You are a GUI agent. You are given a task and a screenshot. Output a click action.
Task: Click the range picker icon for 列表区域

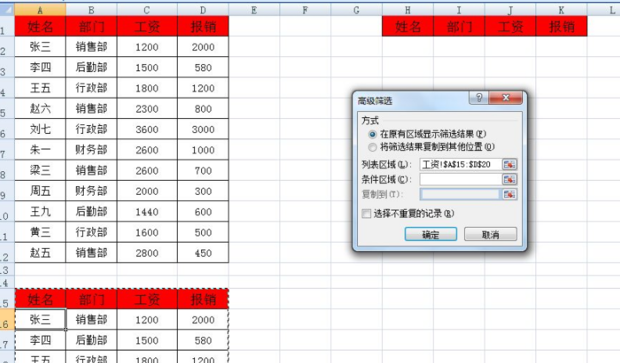coord(509,164)
